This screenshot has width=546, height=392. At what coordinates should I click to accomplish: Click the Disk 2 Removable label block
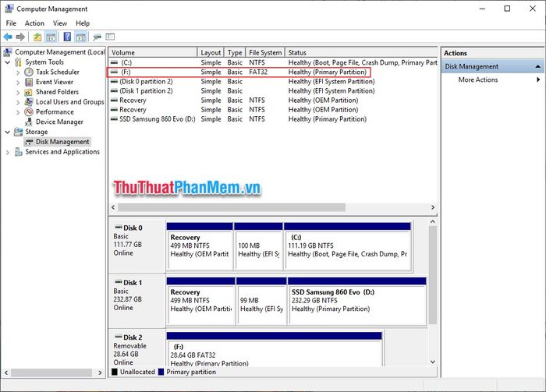click(x=137, y=348)
